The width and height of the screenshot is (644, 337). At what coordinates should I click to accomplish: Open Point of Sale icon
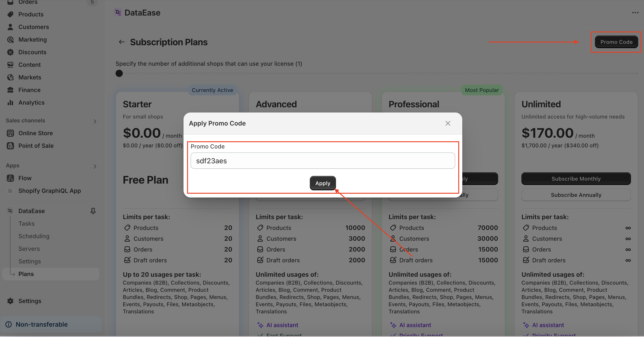click(10, 146)
